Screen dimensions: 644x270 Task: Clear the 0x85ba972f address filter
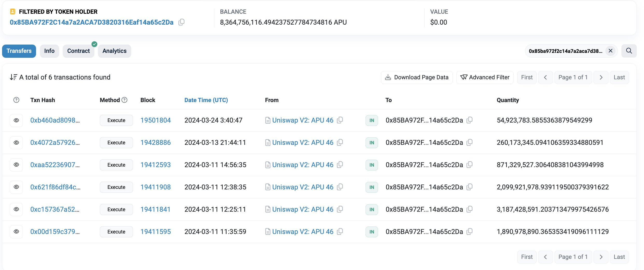pyautogui.click(x=611, y=51)
